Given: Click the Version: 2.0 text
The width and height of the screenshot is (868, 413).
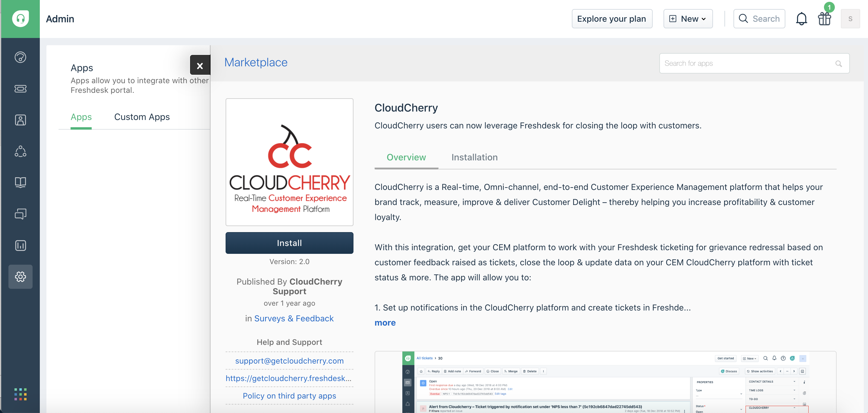Looking at the screenshot, I should (x=289, y=261).
